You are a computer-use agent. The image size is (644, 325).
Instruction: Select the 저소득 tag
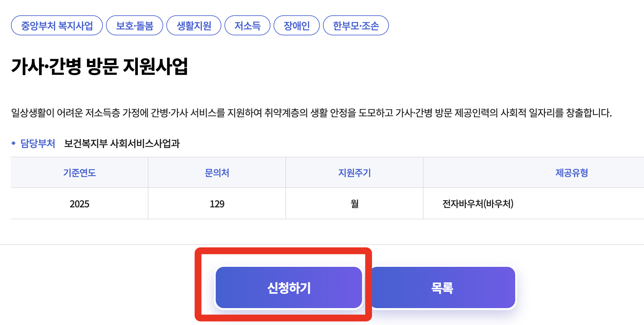pyautogui.click(x=247, y=26)
